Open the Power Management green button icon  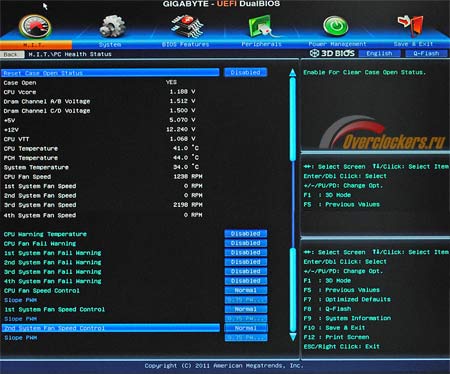(336, 26)
